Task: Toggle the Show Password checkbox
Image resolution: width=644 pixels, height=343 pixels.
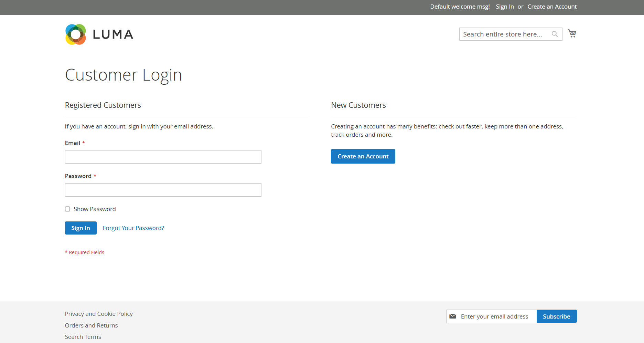Action: point(67,209)
